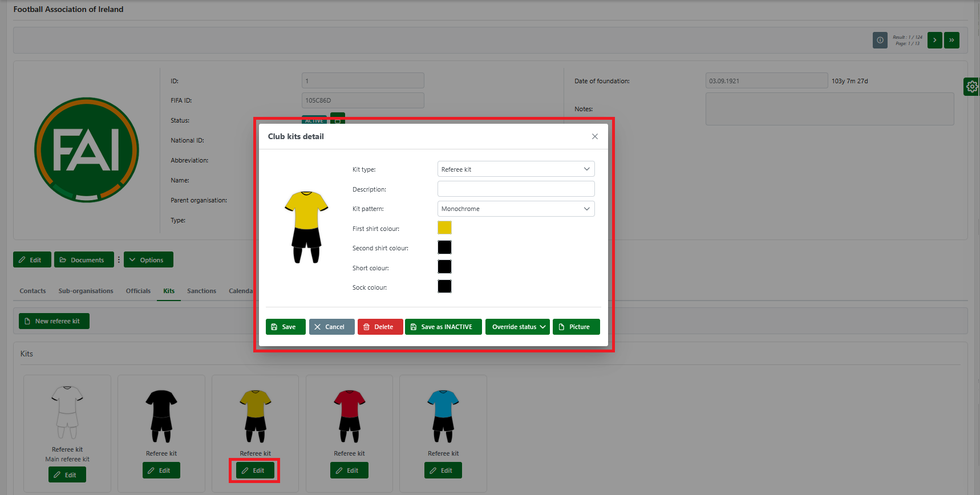Open the Short colour swatch
The width and height of the screenshot is (980, 495).
[444, 267]
